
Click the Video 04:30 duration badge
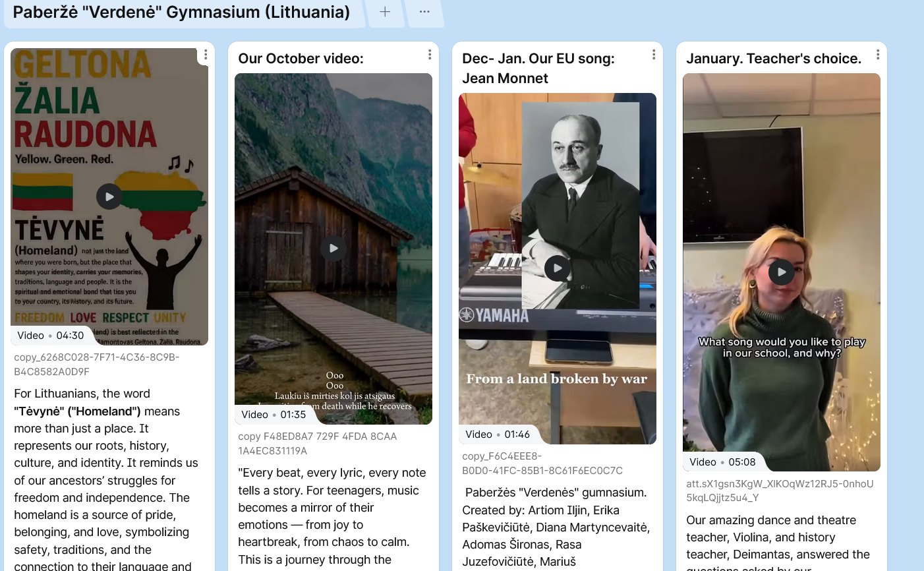tap(50, 336)
